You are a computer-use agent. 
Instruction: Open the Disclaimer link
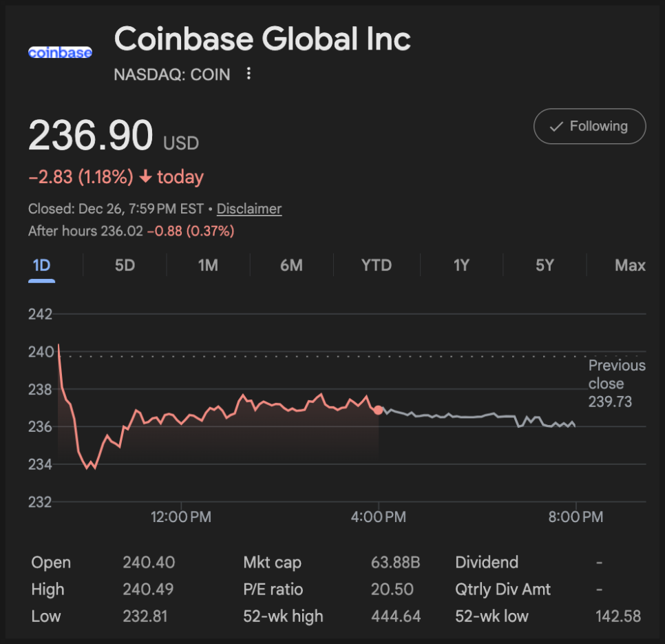point(249,209)
